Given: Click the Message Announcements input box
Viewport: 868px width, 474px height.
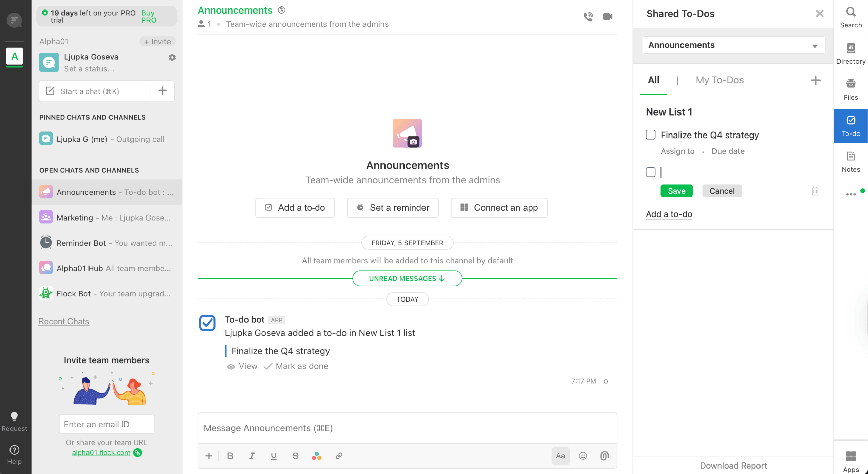Looking at the screenshot, I should (x=407, y=428).
